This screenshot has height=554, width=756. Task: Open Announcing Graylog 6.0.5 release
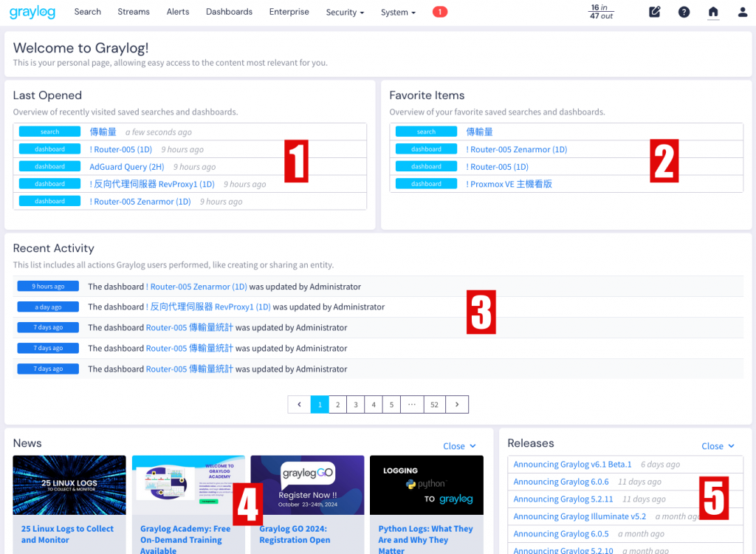[x=561, y=534]
